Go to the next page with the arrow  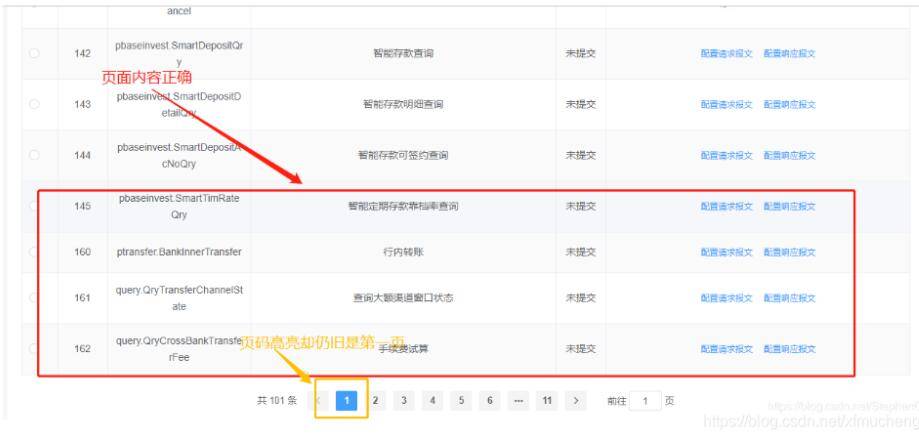pyautogui.click(x=576, y=401)
